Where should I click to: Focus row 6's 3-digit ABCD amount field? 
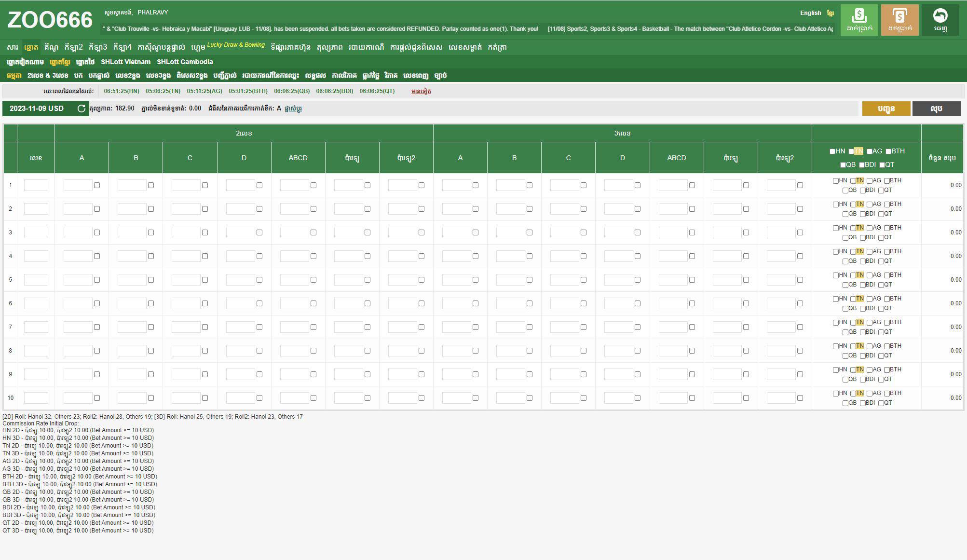pos(673,303)
